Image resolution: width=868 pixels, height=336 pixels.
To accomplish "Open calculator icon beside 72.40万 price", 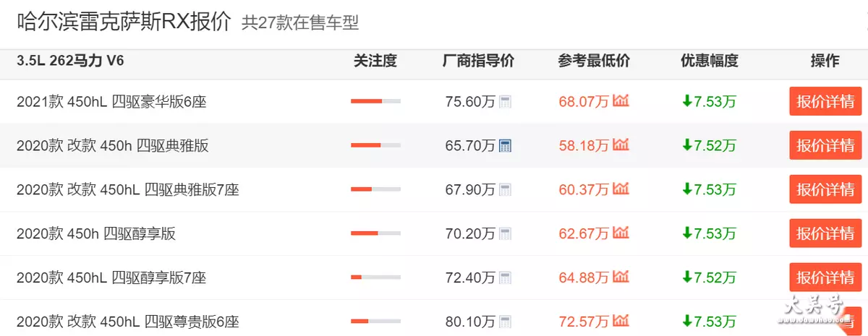I will (505, 277).
